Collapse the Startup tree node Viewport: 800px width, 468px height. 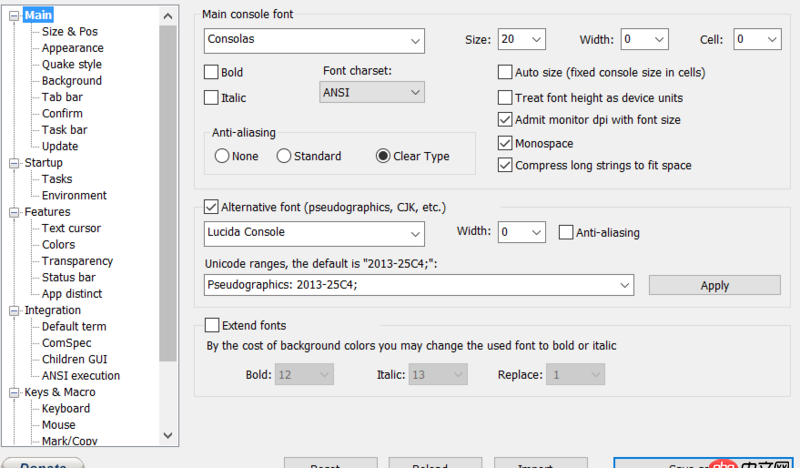pos(14,163)
